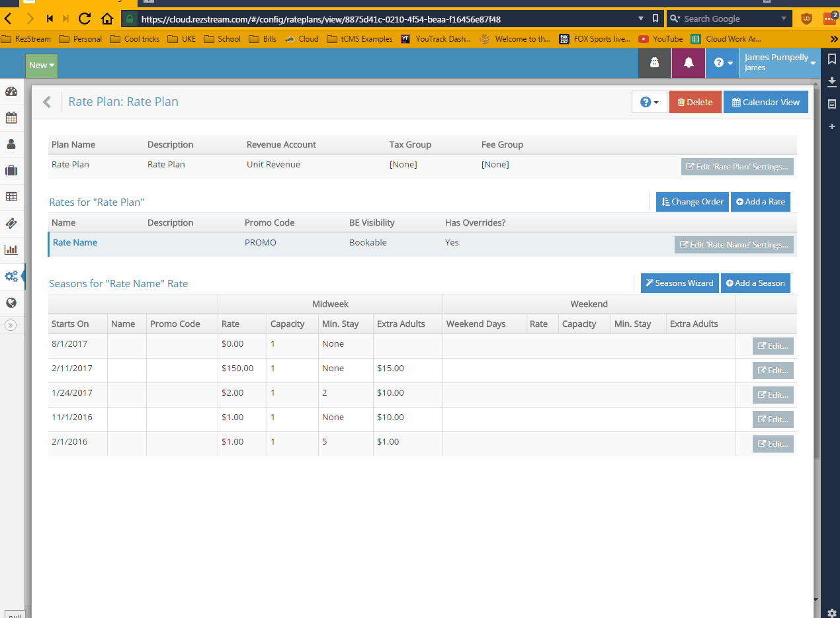This screenshot has width=840, height=618.
Task: Open the Rate Name link
Action: (75, 243)
